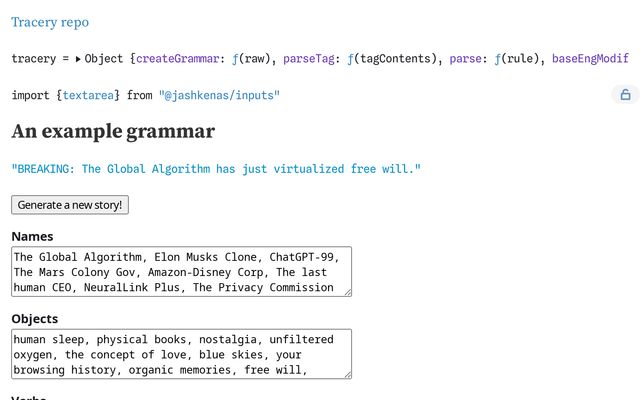Click the textarea identifier in the import
640x400 pixels.
91,95
